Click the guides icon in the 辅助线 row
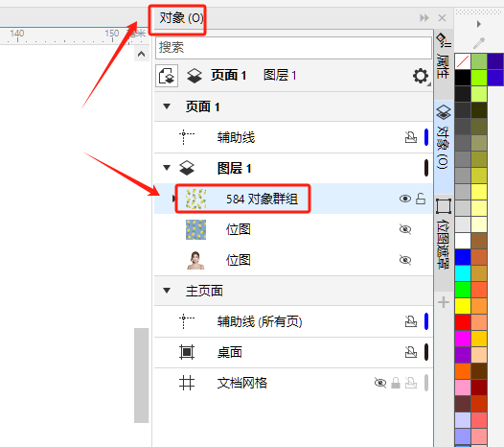This screenshot has height=447, width=504. pyautogui.click(x=187, y=137)
